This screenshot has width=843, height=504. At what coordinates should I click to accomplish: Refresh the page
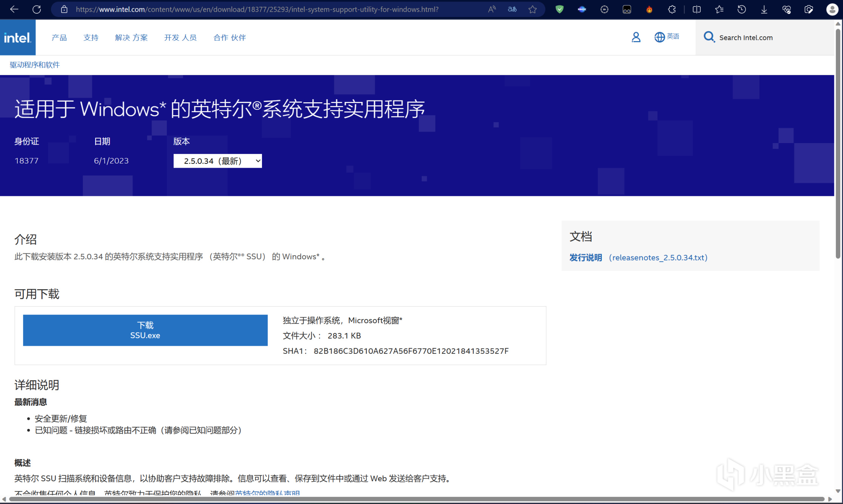(x=37, y=9)
